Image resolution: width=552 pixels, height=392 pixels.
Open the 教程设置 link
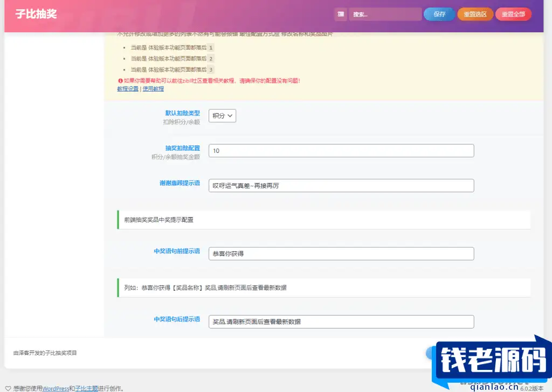pyautogui.click(x=128, y=89)
